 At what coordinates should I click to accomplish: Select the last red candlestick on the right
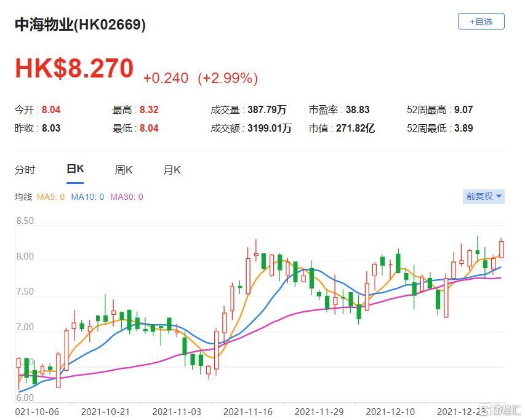(501, 249)
